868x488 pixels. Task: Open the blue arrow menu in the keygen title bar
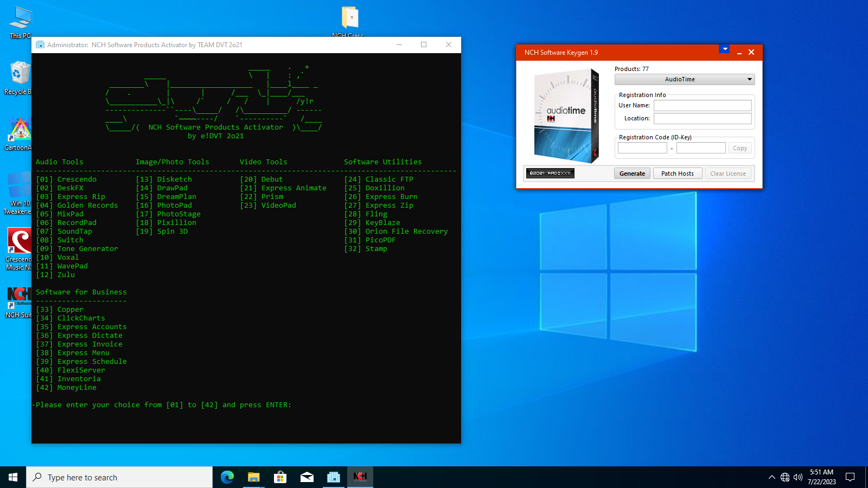724,49
